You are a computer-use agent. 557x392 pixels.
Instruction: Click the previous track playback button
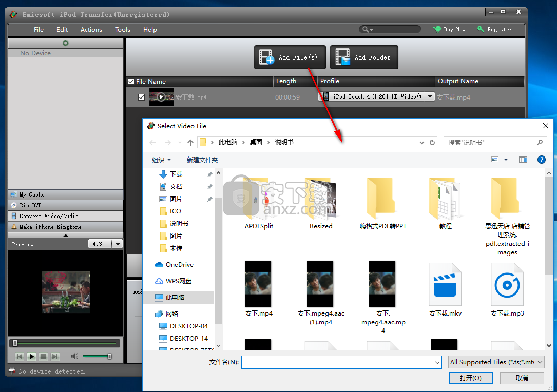pyautogui.click(x=20, y=356)
